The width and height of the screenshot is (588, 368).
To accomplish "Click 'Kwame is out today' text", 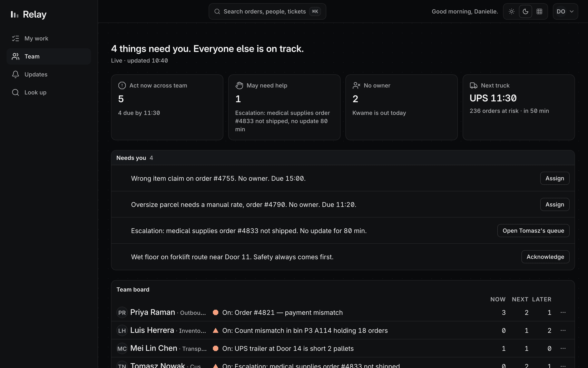I will (379, 113).
